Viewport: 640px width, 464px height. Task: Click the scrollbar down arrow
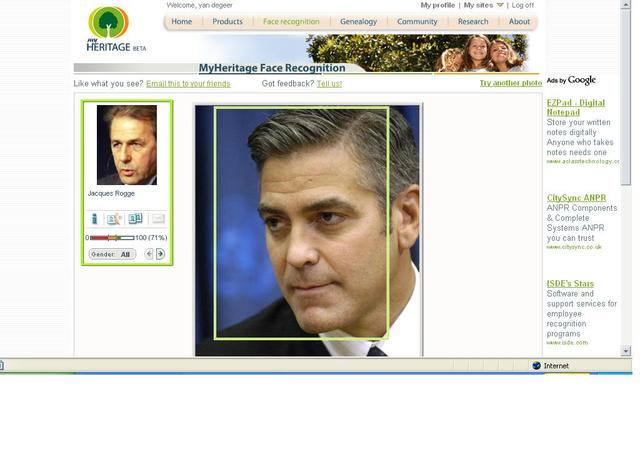[626, 350]
